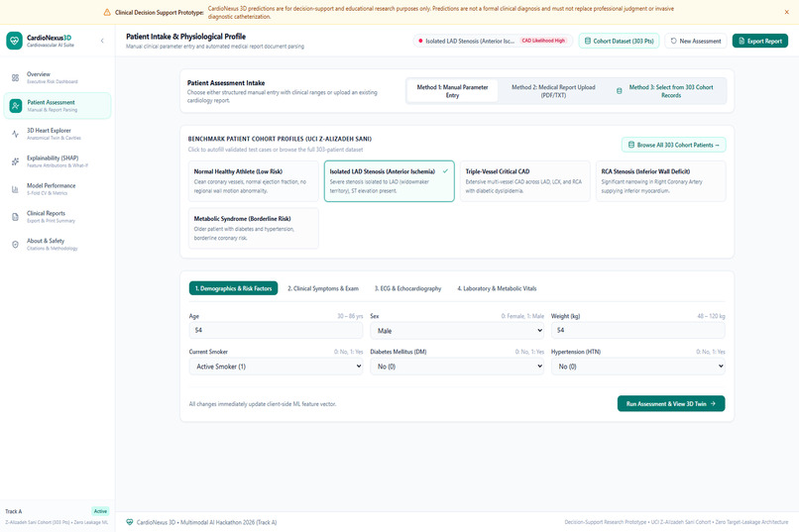Viewport: 799px width, 532px height.
Task: Click the 3D Heart Explorer pulse icon
Action: point(15,134)
